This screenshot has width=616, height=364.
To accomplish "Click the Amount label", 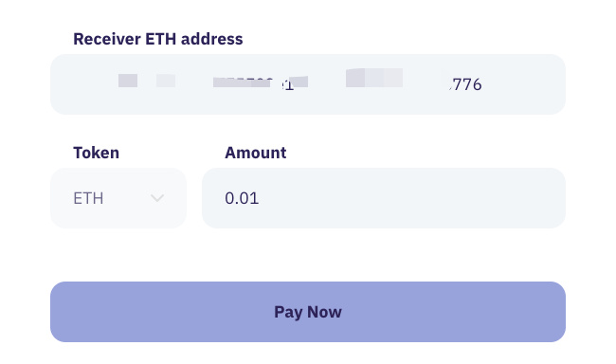I will [255, 153].
